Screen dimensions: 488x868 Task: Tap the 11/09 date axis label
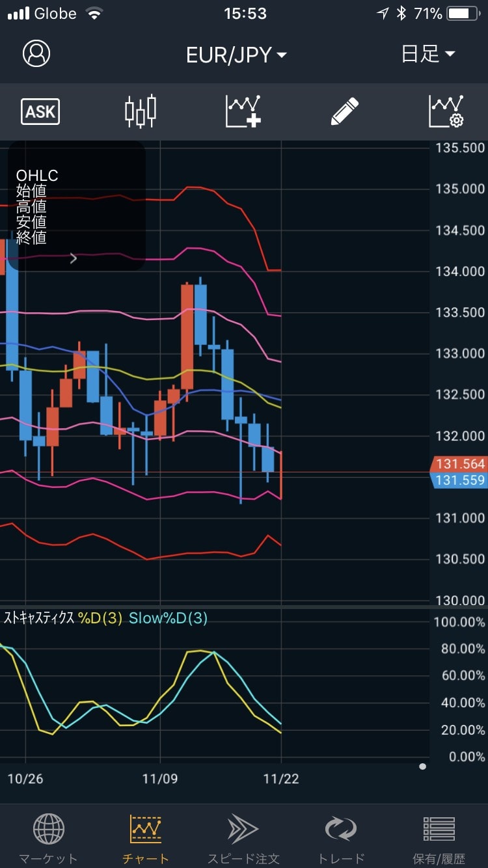[160, 778]
